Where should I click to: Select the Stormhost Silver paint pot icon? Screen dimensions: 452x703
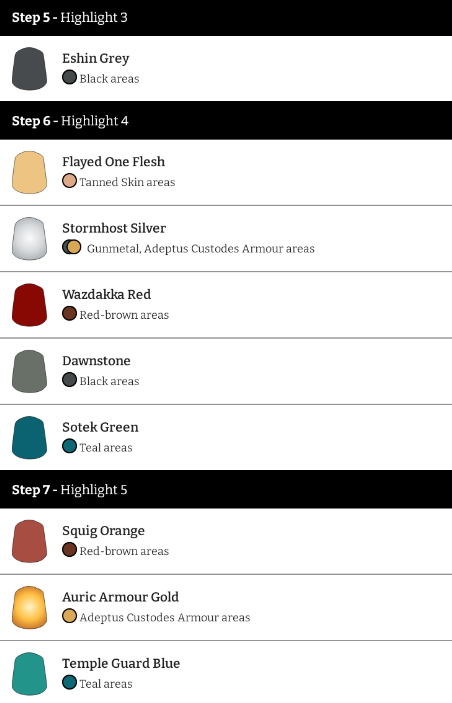point(29,239)
